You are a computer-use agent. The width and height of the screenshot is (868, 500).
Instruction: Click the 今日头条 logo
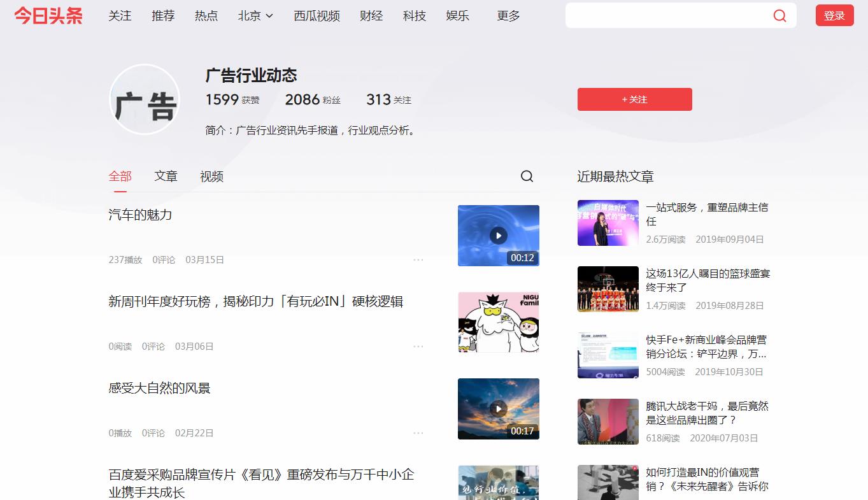[x=48, y=15]
